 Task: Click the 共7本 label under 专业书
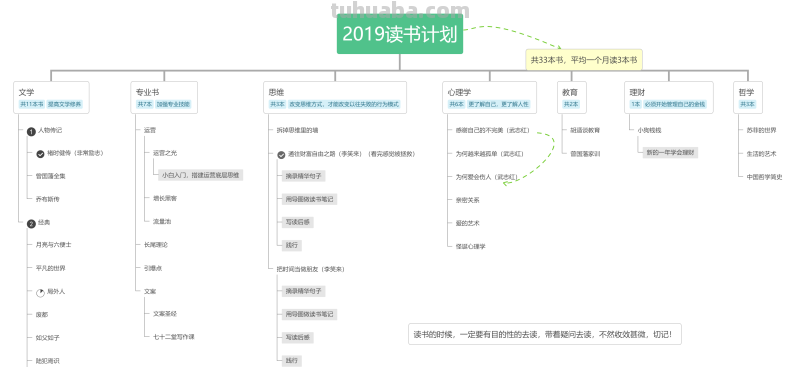click(x=144, y=104)
